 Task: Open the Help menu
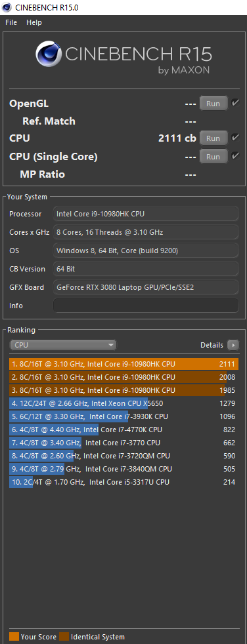click(34, 22)
